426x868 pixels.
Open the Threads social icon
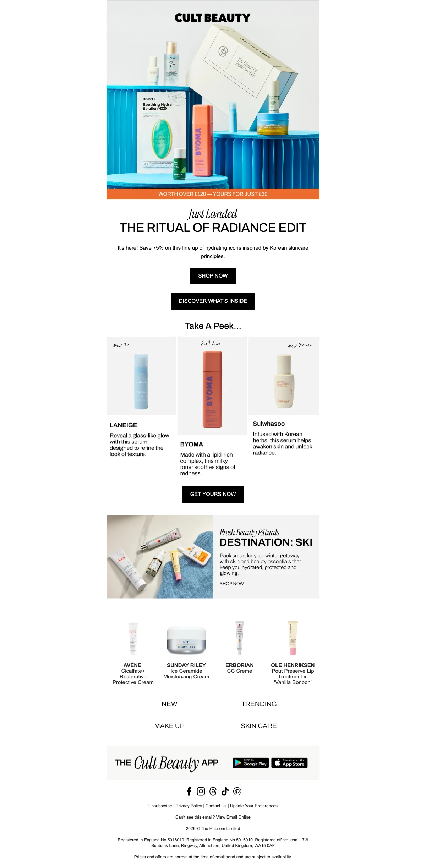(x=213, y=791)
